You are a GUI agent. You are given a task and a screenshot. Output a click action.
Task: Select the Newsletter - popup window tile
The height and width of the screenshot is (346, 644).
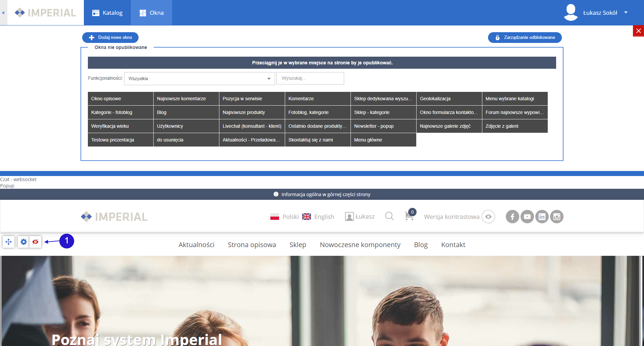(x=383, y=126)
